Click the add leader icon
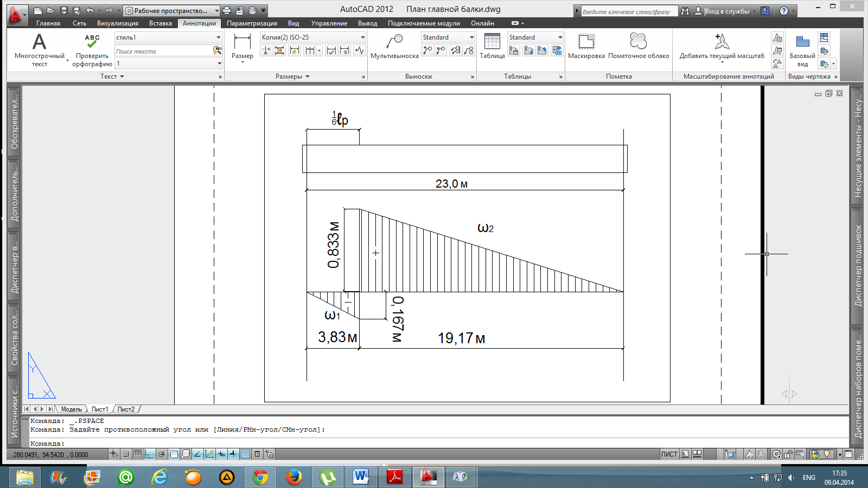 click(428, 50)
